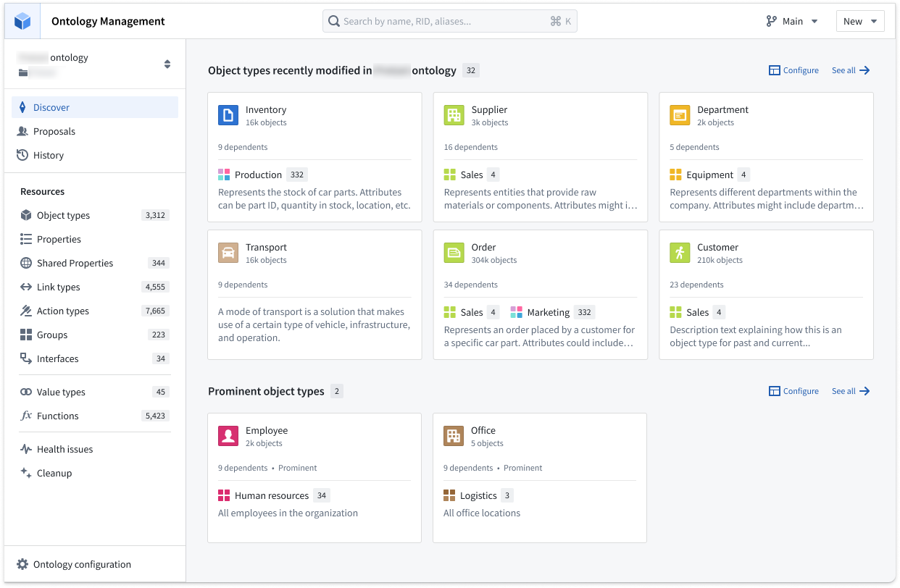Open the Sales group on Customer card
Image resolution: width=900 pixels, height=588 pixels.
pos(697,312)
